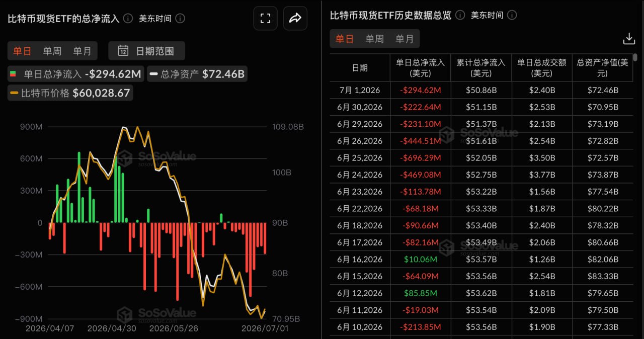644x339 pixels.
Task: Open the 日期范围 calendar icon
Action: [x=123, y=50]
